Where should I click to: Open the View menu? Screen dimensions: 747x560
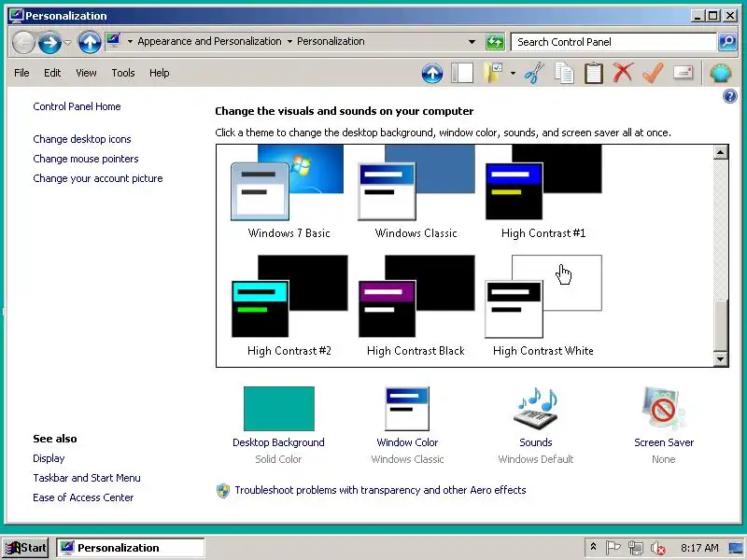(86, 73)
